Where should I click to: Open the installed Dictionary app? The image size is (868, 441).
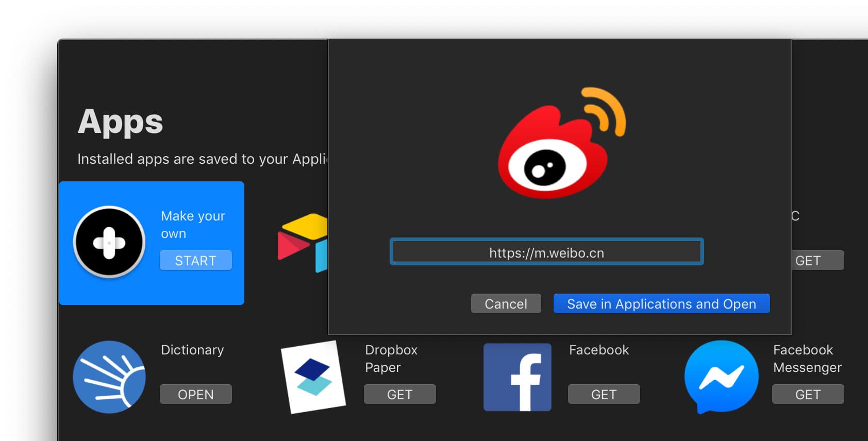tap(196, 394)
